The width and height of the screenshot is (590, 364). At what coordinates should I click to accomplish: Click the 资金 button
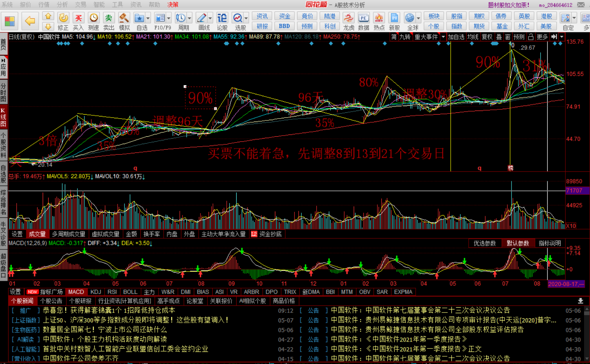click(284, 16)
